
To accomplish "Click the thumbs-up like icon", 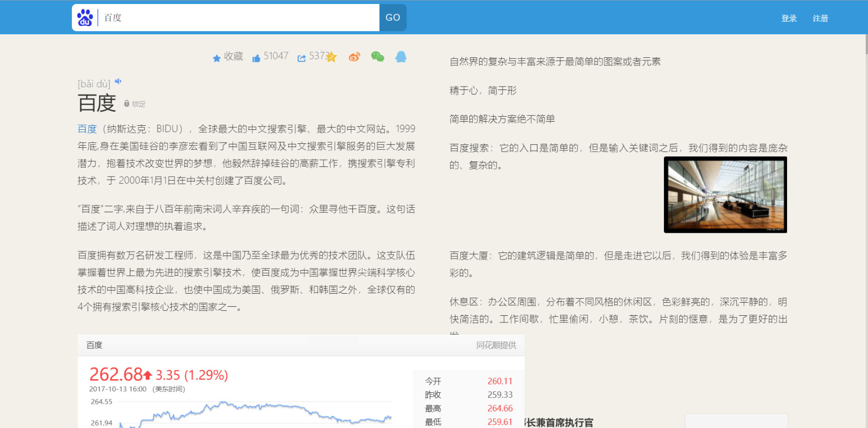I will tap(256, 58).
